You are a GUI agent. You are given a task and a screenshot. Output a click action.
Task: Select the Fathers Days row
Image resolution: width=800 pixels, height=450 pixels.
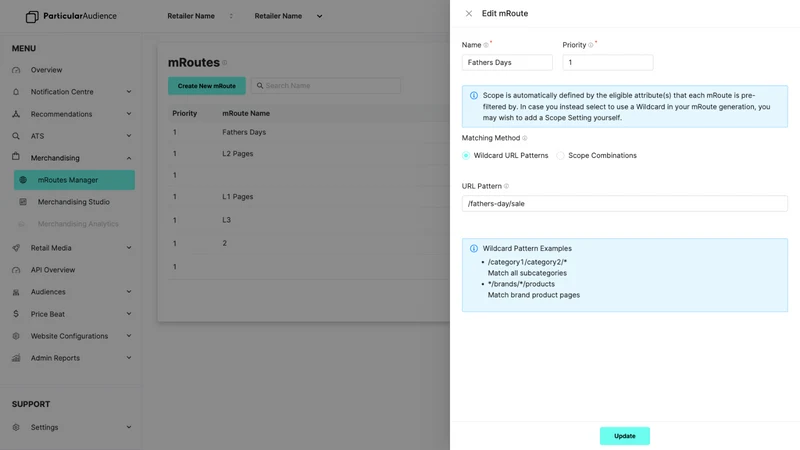309,132
